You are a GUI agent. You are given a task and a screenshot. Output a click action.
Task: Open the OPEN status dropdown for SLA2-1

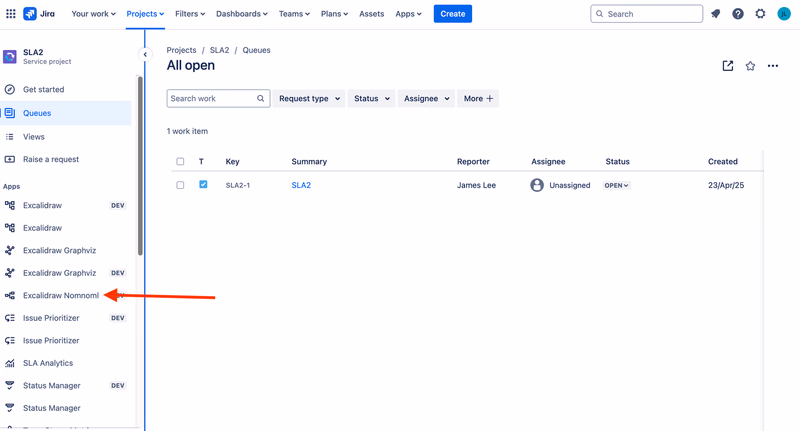[616, 185]
